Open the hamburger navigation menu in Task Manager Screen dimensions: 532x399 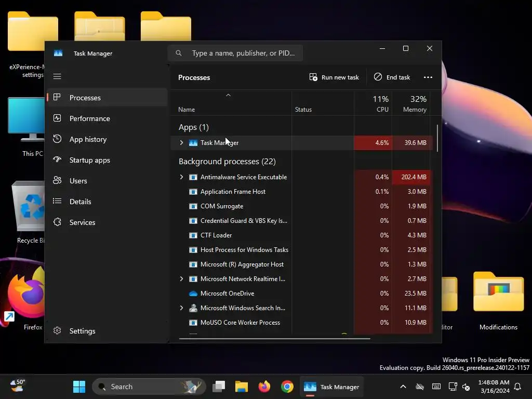pos(57,76)
